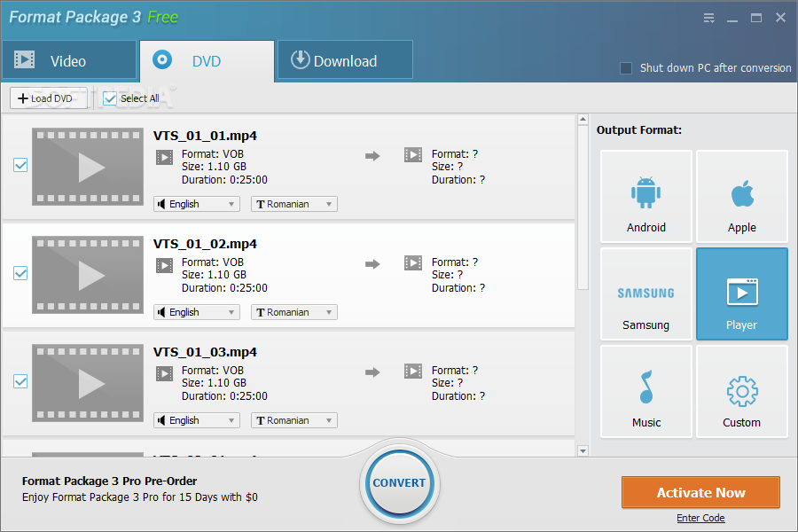Click the file list scrollbar thumb
The image size is (798, 532).
(x=583, y=207)
